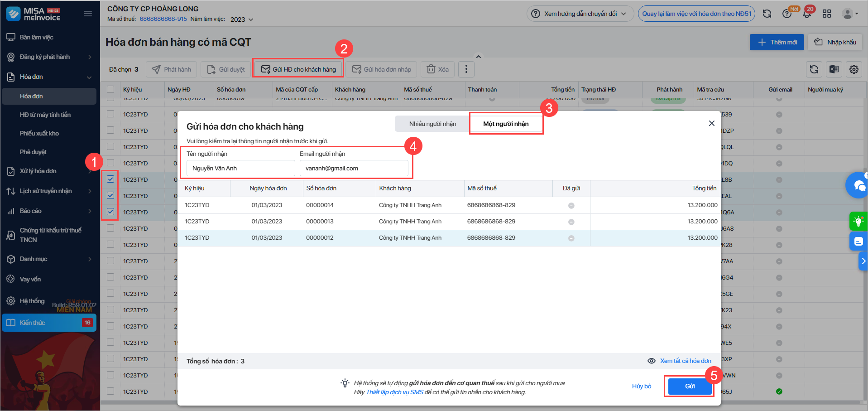Expand the Báo cáo sidebar menu
The width and height of the screenshot is (868, 411).
tap(49, 211)
